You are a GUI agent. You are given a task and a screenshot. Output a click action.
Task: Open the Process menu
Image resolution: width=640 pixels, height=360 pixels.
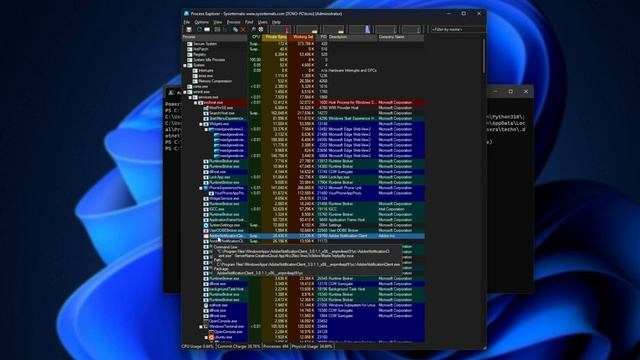233,22
